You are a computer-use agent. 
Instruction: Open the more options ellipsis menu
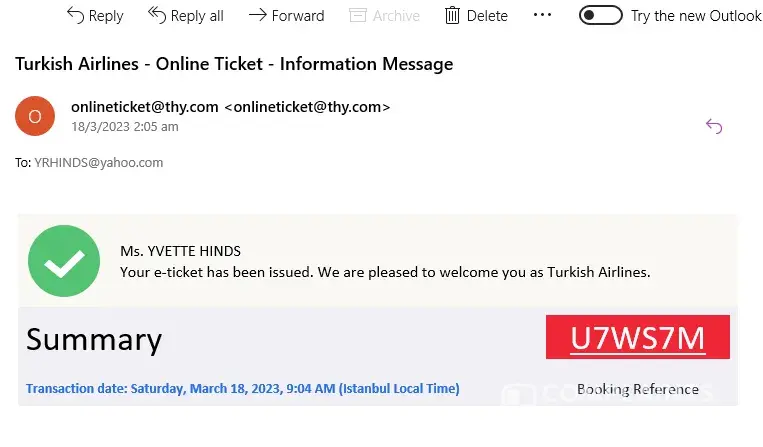(542, 16)
